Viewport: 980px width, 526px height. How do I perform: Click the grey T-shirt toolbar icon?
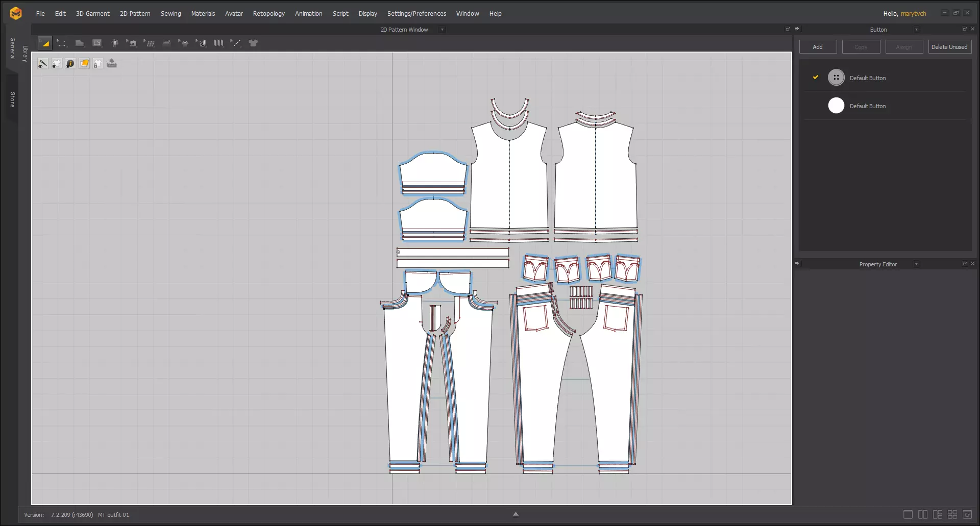pos(253,43)
